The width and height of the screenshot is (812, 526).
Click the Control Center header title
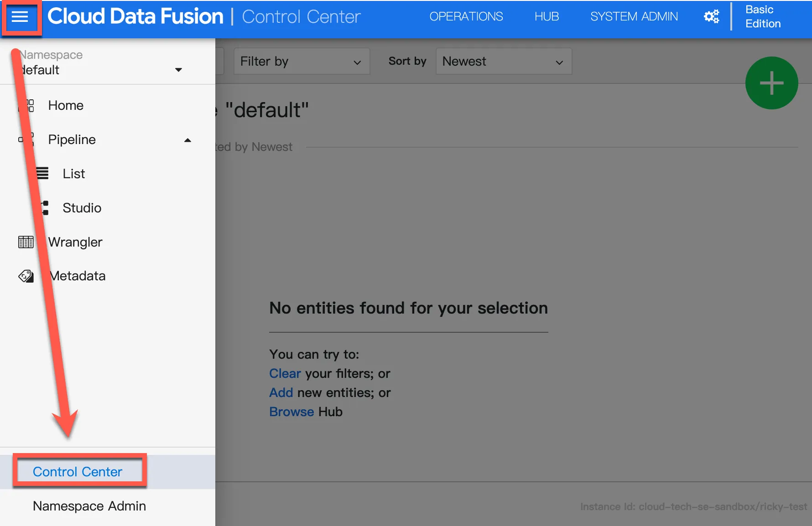click(x=301, y=16)
